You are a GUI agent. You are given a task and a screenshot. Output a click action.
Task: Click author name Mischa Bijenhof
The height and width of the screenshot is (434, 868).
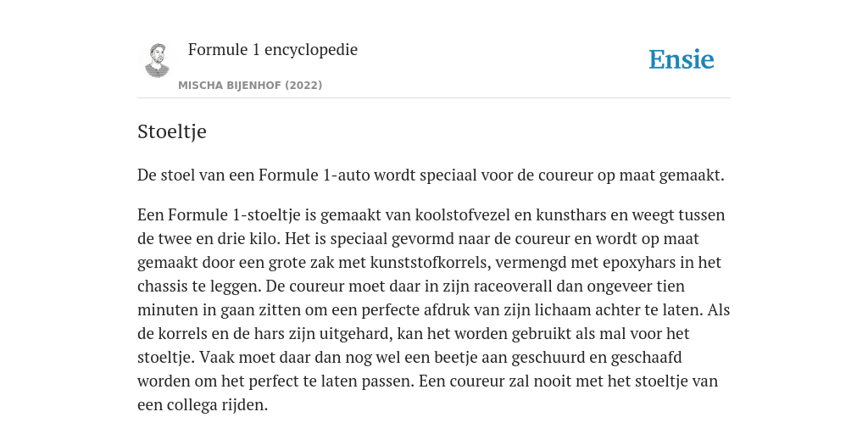(230, 86)
